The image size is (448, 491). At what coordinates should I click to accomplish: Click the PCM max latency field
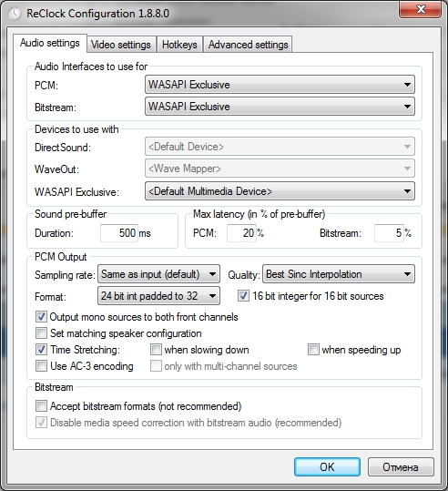[241, 233]
